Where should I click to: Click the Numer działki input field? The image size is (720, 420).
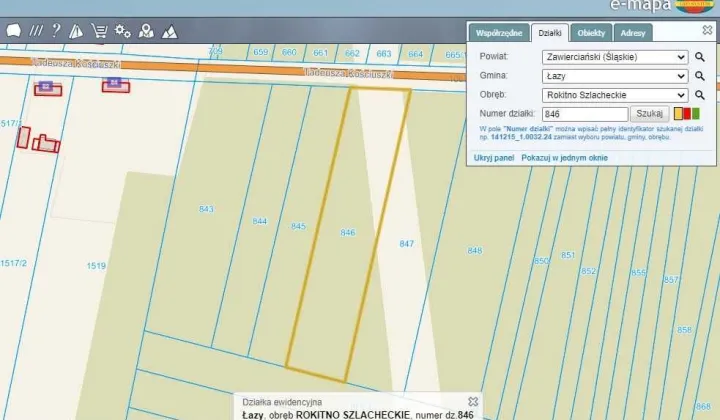tap(578, 114)
